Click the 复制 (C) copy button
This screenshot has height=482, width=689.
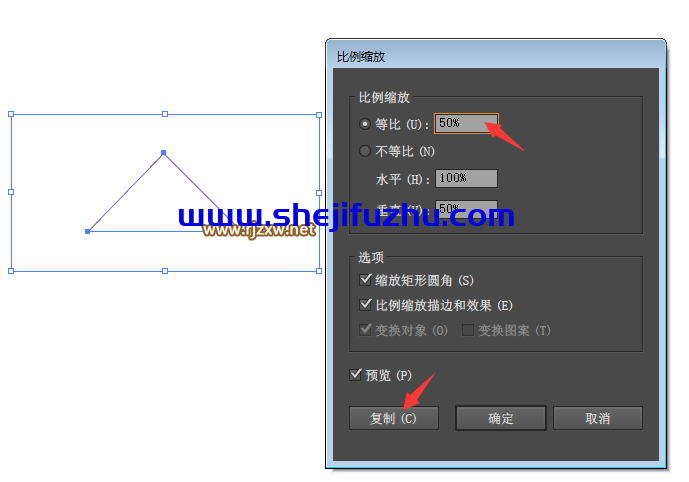394,418
